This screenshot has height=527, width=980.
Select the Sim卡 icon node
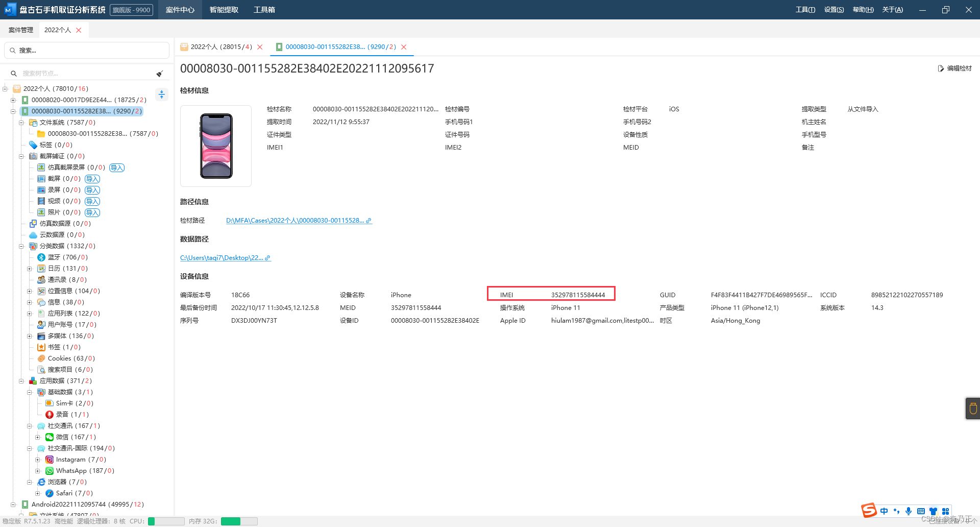pos(50,403)
